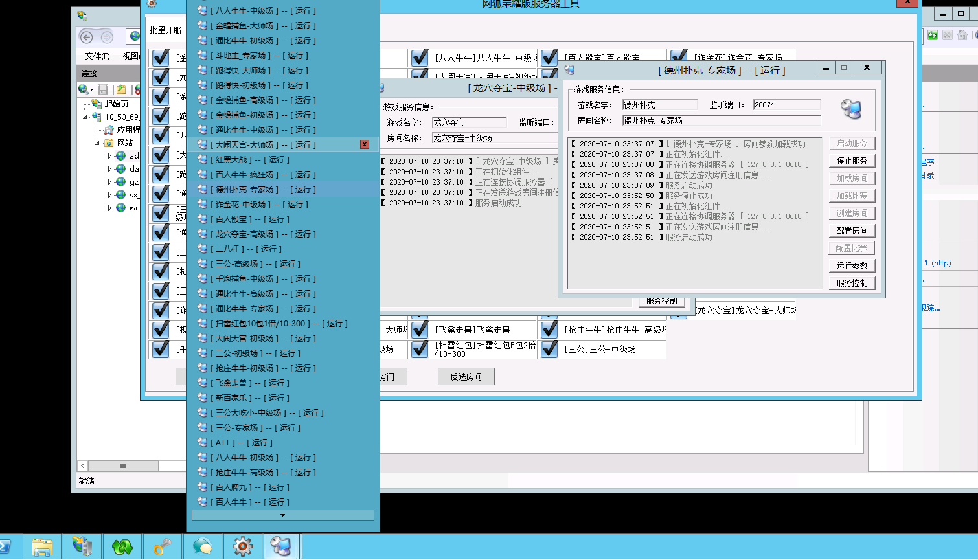This screenshot has height=560, width=978.
Task: Click the green sync arrows taskbar icon
Action: click(122, 546)
